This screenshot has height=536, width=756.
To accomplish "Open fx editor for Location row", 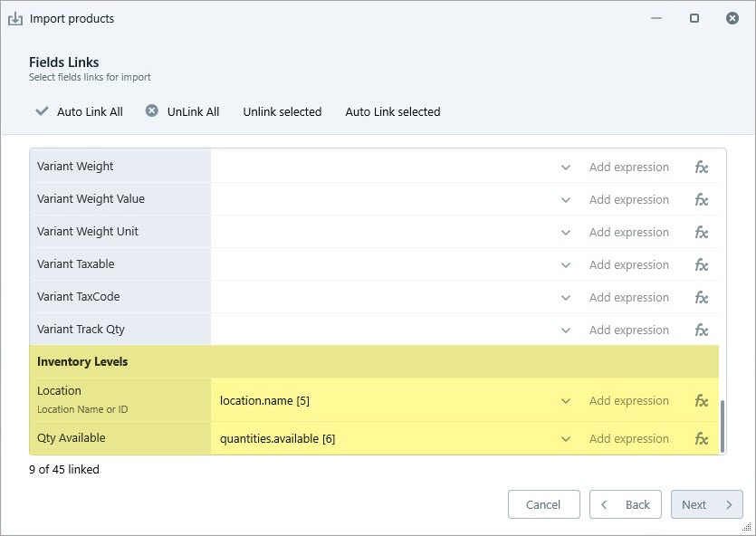I will pos(701,400).
